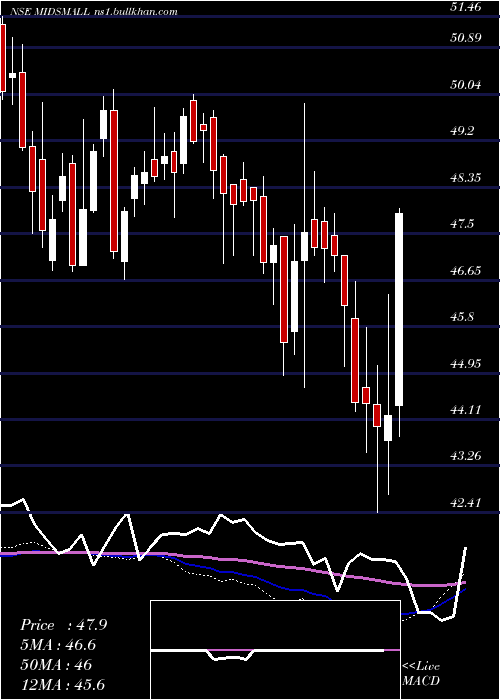
Task: Click the 50.04 price axis label
Action: pos(466,84)
